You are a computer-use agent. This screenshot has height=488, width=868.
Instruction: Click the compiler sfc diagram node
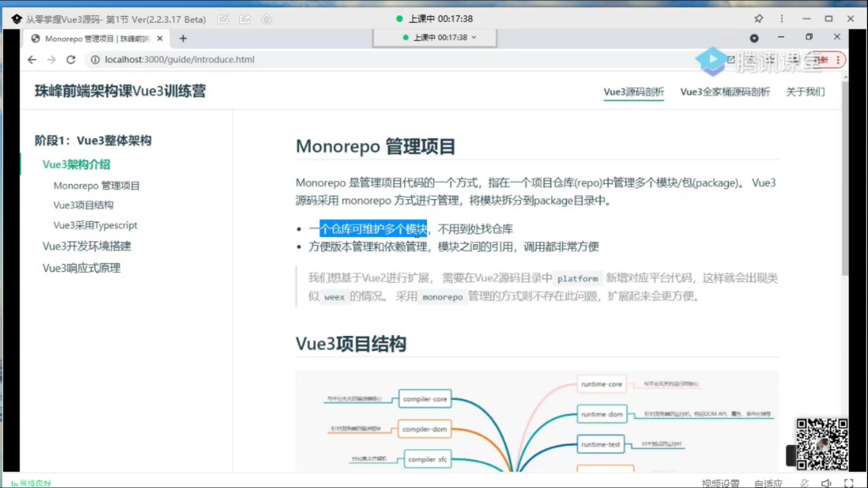(427, 460)
